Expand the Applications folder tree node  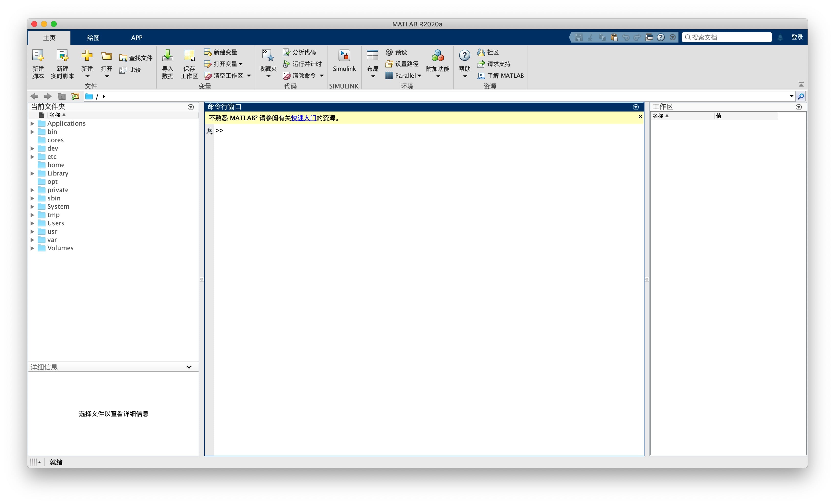pos(33,124)
